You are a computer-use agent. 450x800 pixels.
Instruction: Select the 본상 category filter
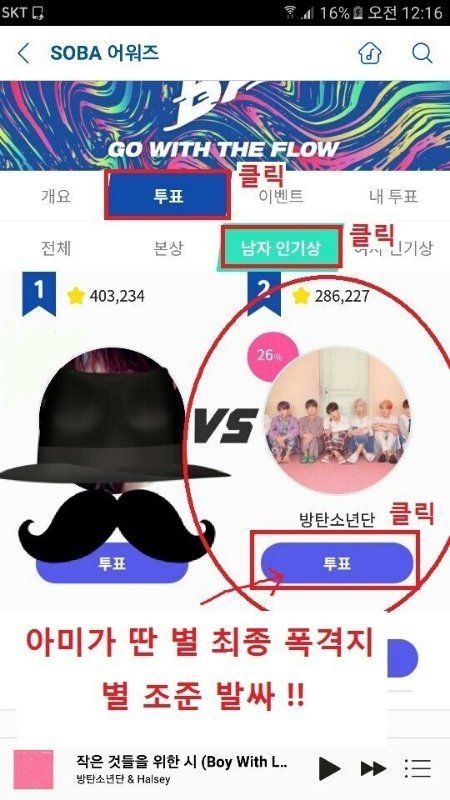(x=168, y=248)
